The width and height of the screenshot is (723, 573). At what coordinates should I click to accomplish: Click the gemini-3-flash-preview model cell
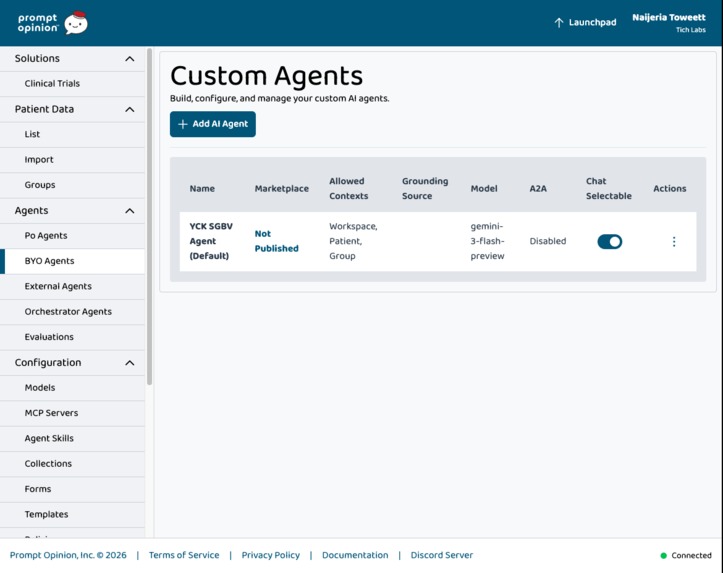[x=487, y=241]
